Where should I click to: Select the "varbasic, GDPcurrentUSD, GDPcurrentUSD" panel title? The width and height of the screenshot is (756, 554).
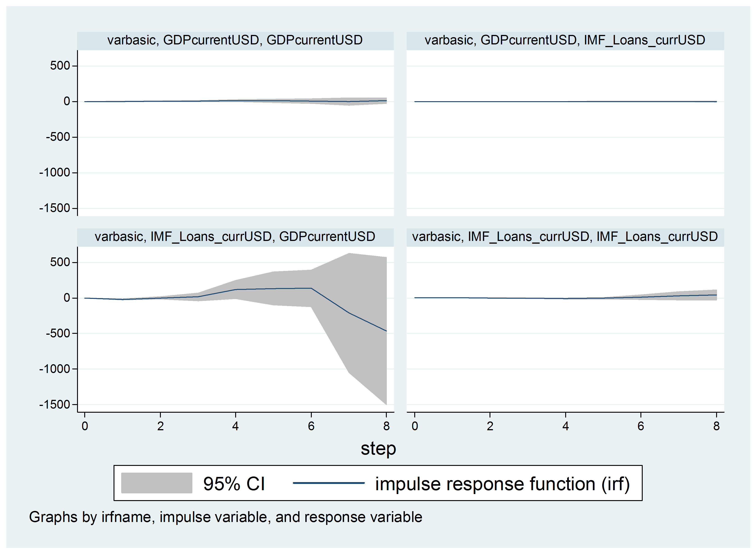[235, 40]
